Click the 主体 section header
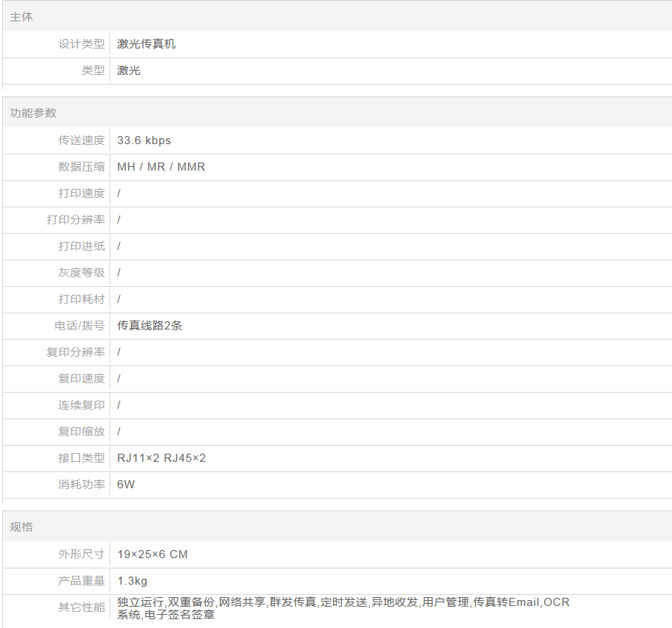 tap(21, 17)
